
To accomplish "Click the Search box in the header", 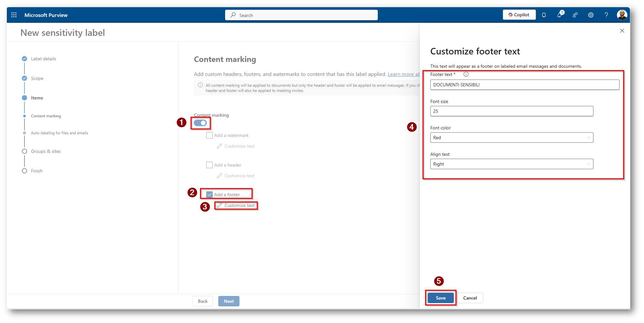I will click(x=301, y=15).
